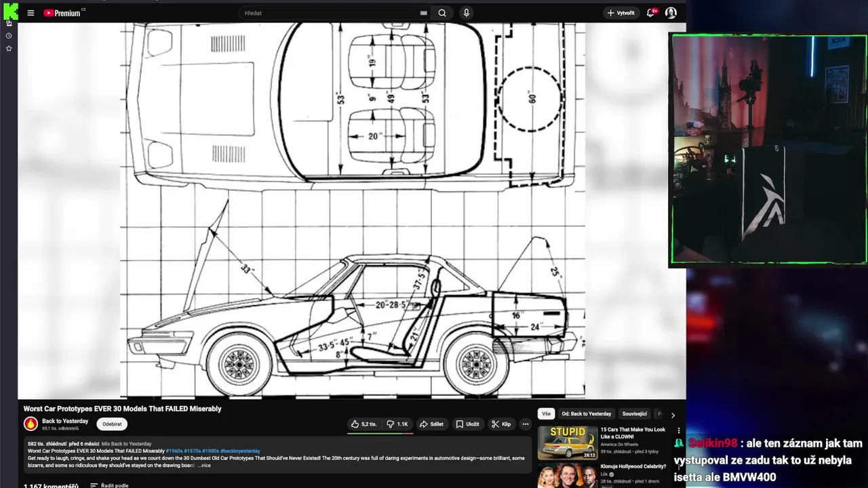
Task: Click the video title heading text
Action: click(123, 409)
